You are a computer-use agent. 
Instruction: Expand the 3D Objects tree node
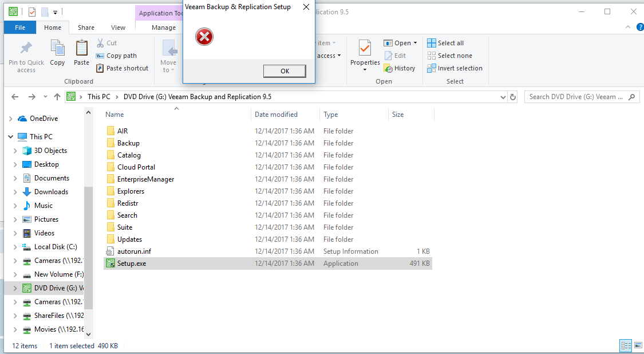pyautogui.click(x=15, y=151)
